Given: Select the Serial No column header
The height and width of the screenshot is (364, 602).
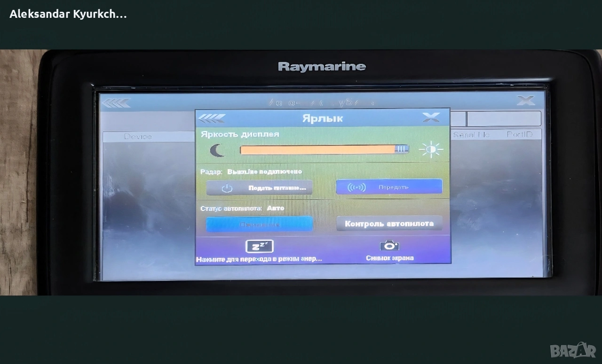Looking at the screenshot, I should 471,135.
